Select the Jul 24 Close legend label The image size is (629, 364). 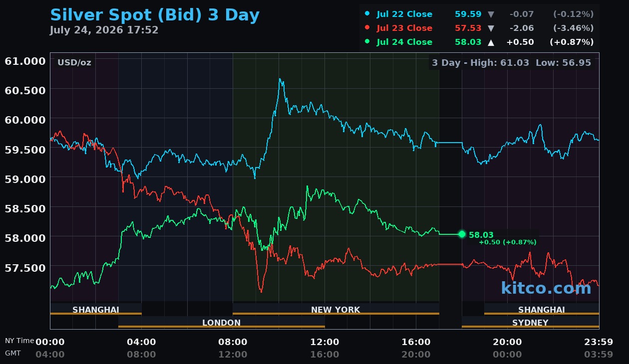[404, 42]
